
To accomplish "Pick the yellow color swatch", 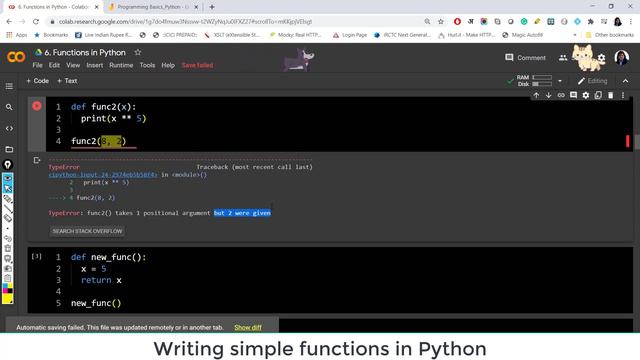I will [x=8, y=299].
